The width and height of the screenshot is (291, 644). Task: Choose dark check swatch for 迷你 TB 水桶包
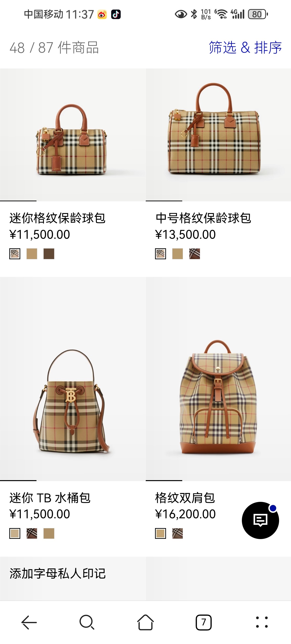pos(32,533)
